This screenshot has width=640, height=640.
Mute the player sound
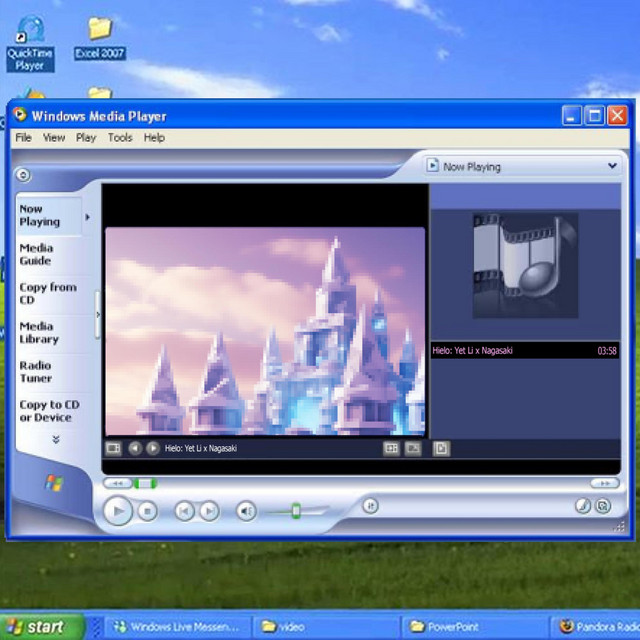pyautogui.click(x=246, y=511)
